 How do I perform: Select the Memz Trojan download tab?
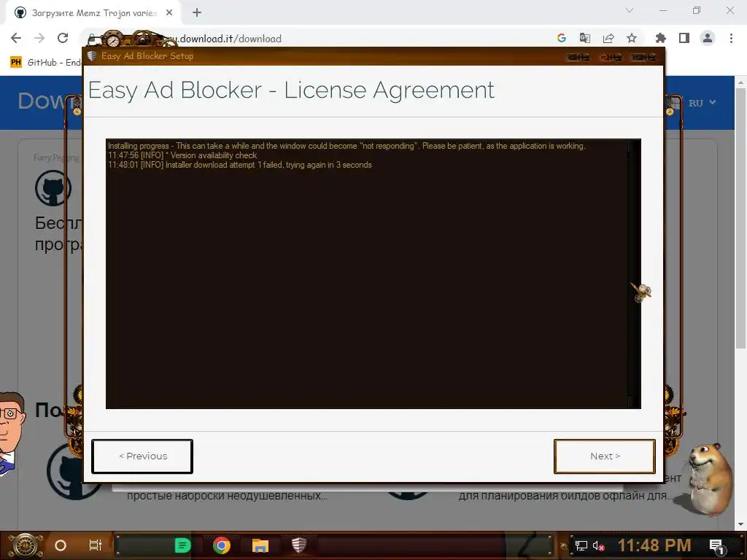pos(93,13)
